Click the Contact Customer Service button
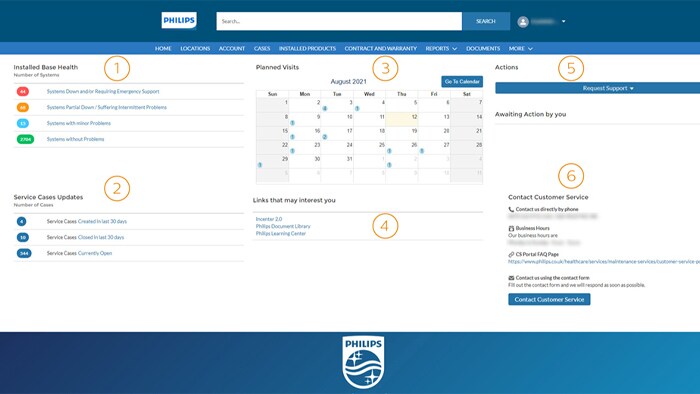The width and height of the screenshot is (700, 394). coord(549,299)
